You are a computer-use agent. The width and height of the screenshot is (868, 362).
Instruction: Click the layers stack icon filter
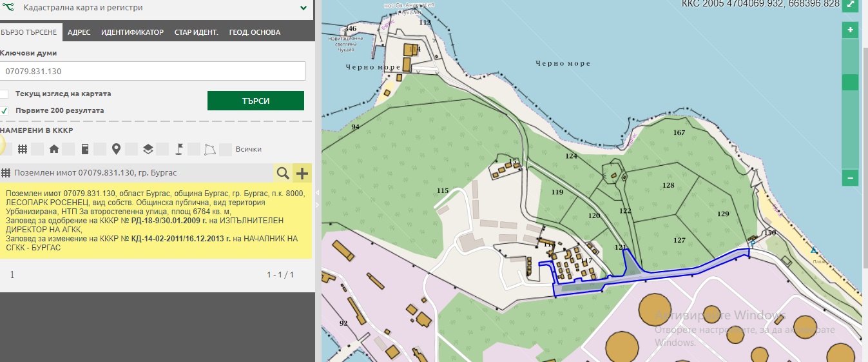click(148, 149)
